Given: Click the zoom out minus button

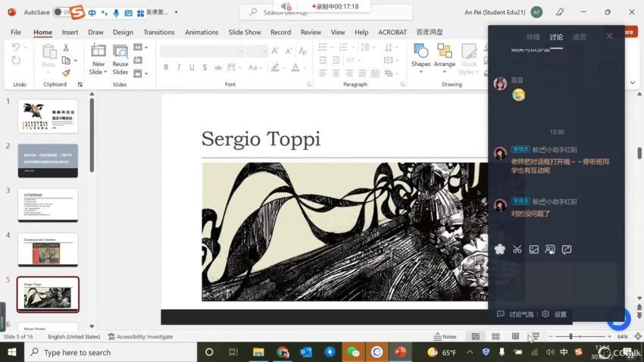Looking at the screenshot, I should click(x=551, y=336).
